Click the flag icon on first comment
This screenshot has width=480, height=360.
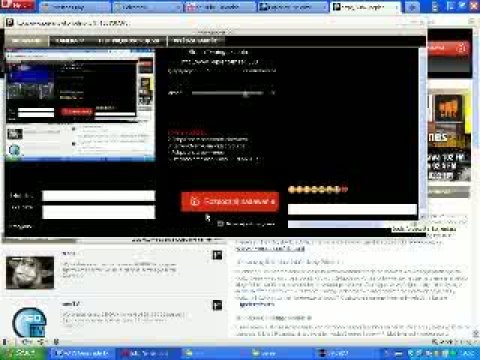pos(217,255)
